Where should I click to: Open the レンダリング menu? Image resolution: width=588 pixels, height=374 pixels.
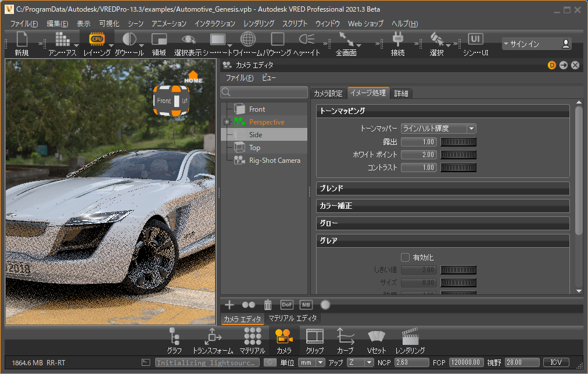coord(259,24)
